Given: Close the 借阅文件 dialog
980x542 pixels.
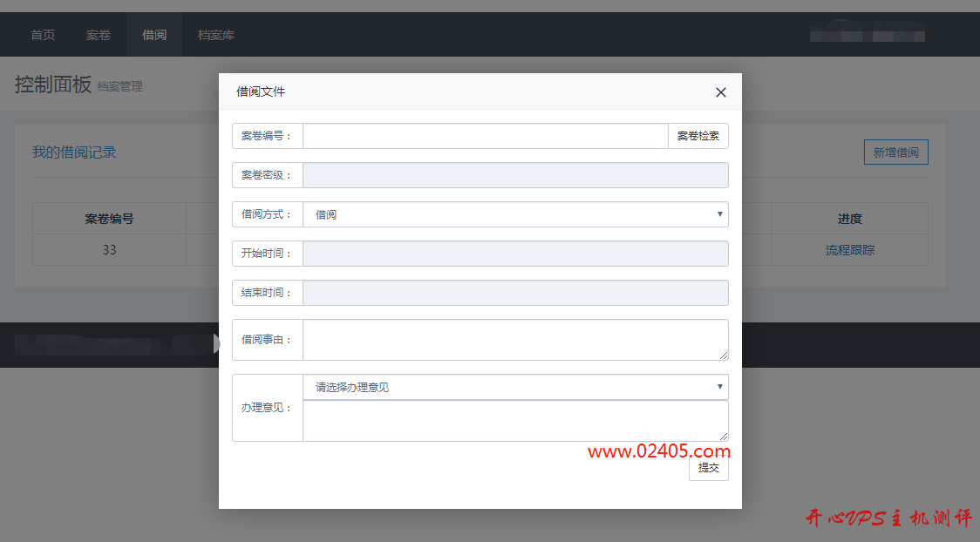Looking at the screenshot, I should [x=720, y=91].
